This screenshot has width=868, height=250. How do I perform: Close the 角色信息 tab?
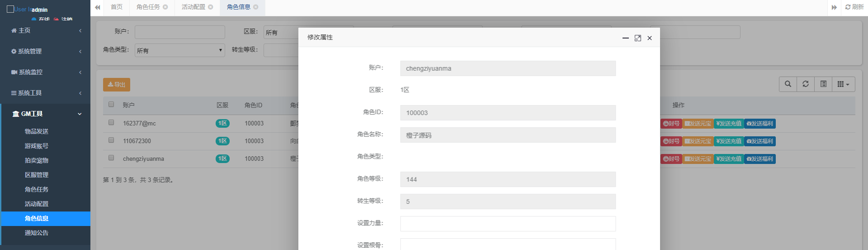pos(256,7)
